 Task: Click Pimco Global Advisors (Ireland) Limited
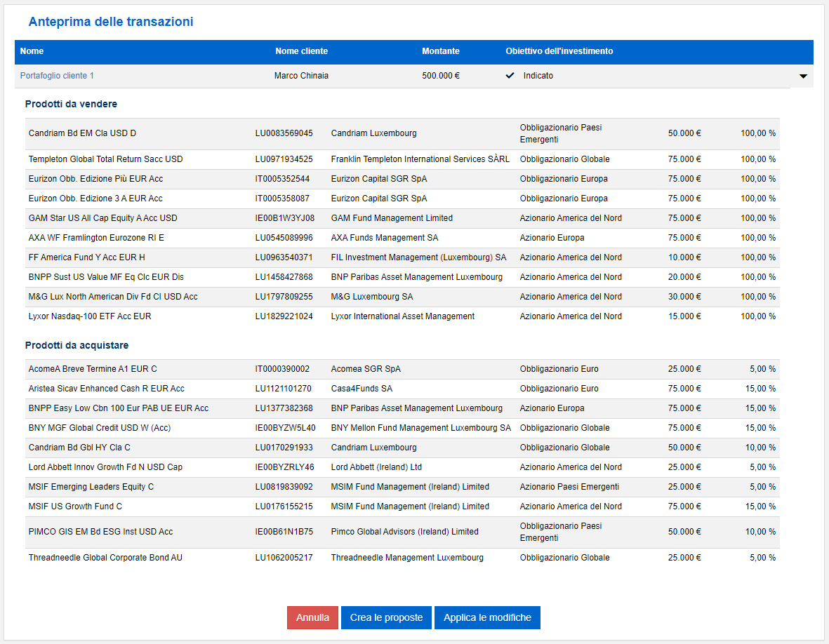tap(404, 532)
